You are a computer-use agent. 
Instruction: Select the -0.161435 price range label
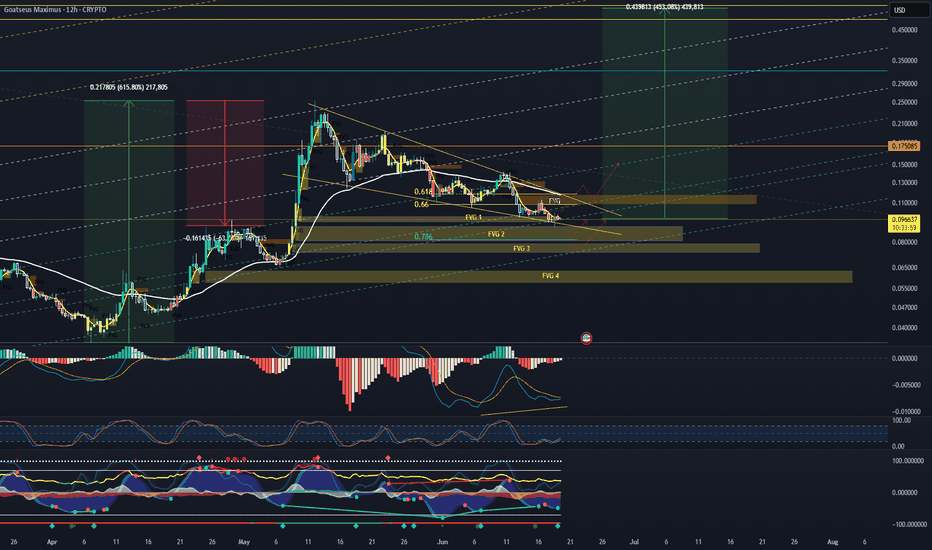click(225, 238)
